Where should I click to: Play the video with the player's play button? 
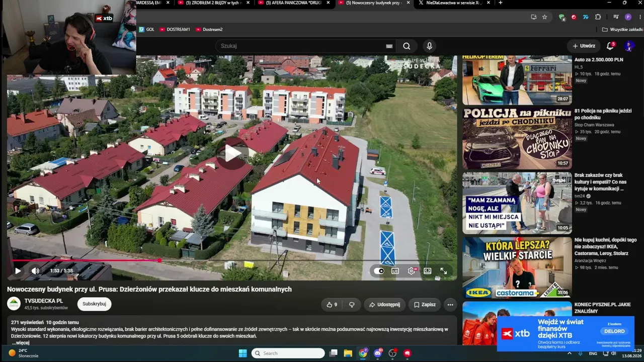[x=18, y=270]
